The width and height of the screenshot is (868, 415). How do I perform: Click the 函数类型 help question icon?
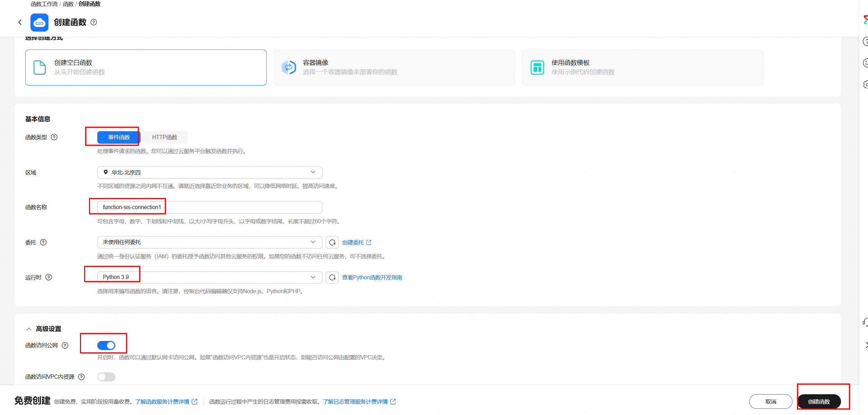(x=54, y=137)
